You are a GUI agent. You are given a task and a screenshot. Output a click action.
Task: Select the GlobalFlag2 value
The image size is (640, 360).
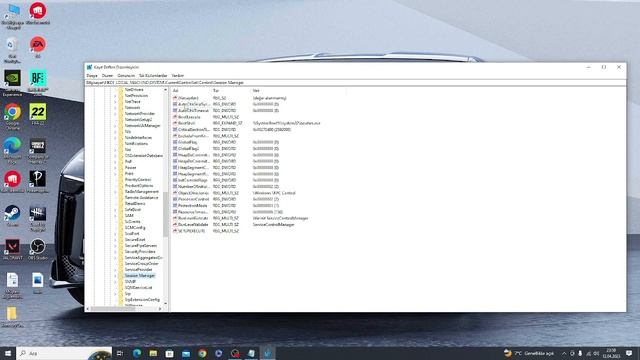188,149
